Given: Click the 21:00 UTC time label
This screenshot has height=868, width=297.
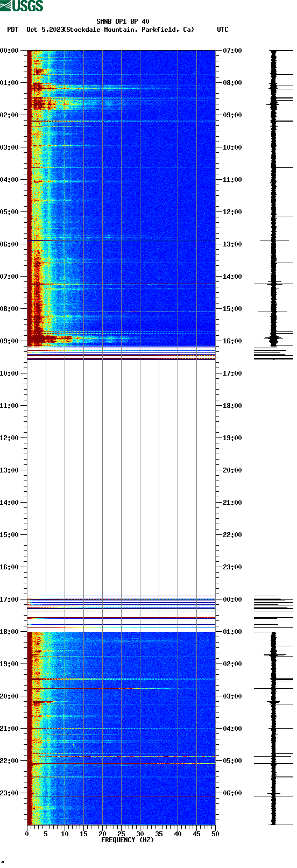Looking at the screenshot, I should pyautogui.click(x=232, y=503).
